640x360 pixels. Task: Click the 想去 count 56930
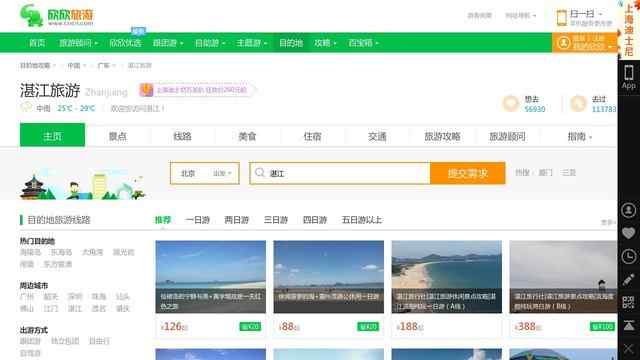pyautogui.click(x=535, y=109)
